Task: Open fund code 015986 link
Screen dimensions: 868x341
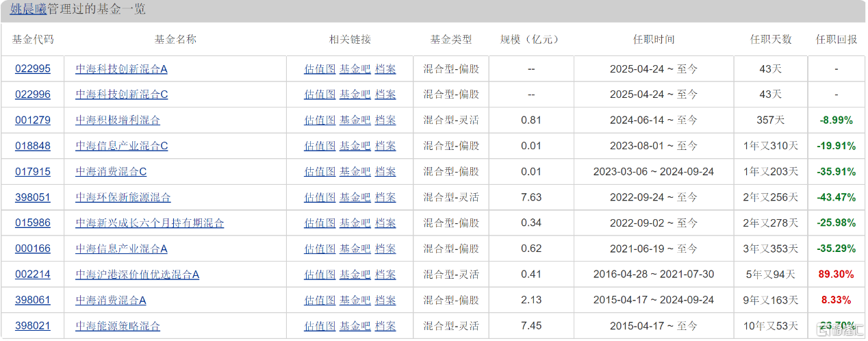Action: 33,223
